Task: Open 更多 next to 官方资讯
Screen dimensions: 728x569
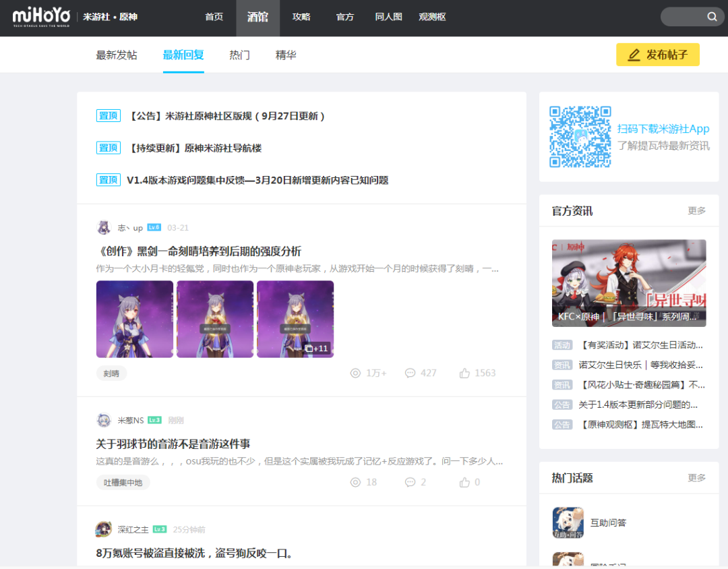Action: [x=696, y=211]
